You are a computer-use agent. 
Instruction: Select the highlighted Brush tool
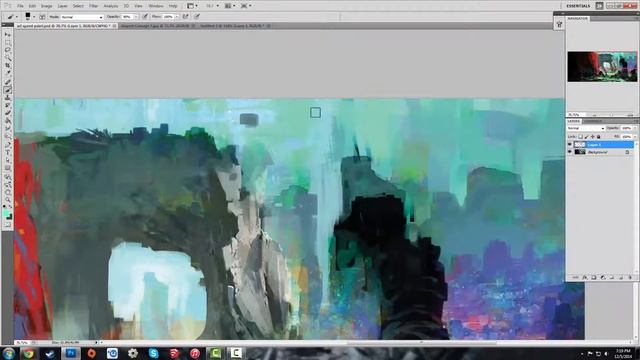(8, 90)
